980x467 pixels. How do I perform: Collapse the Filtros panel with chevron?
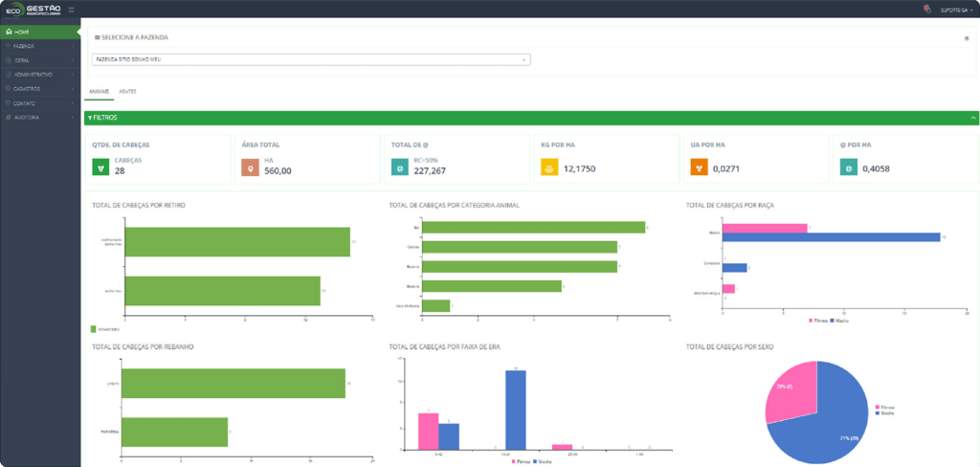pos(972,118)
